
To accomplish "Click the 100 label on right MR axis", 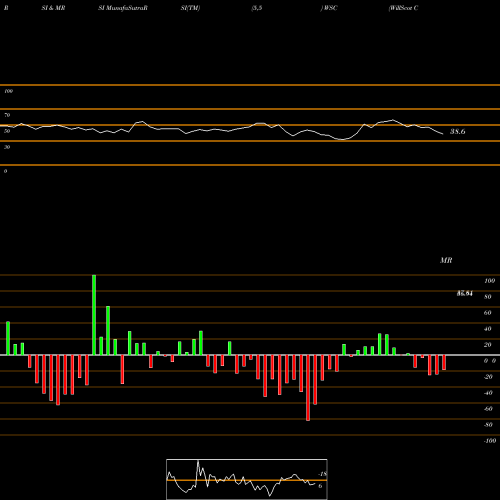I will point(489,281).
